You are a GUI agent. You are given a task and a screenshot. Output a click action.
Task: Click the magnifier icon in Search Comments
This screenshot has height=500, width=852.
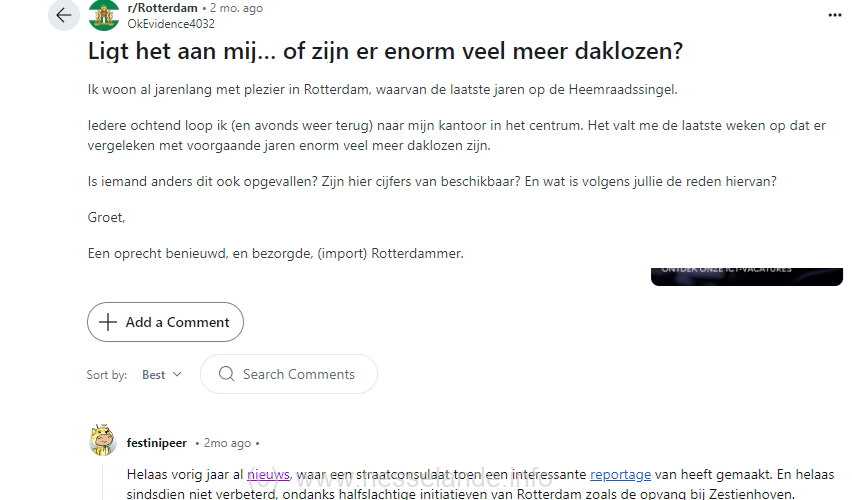tap(226, 374)
